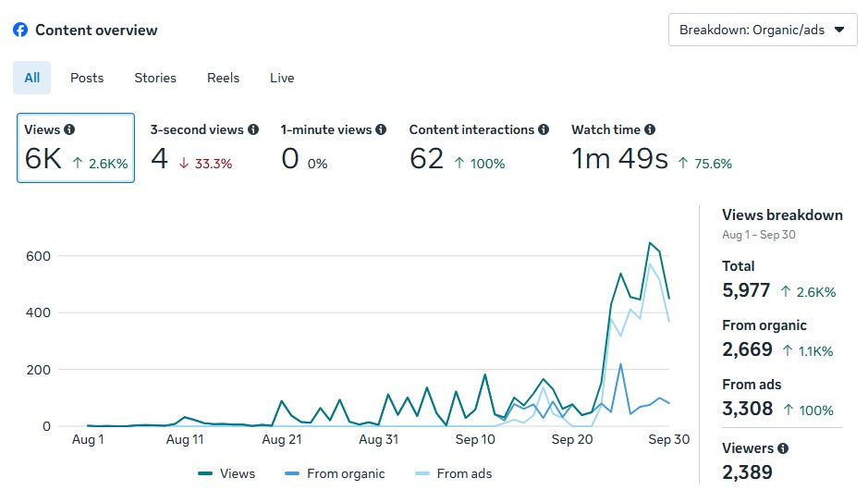
Task: Open the Breakdown: Organic/ads dropdown
Action: point(762,30)
